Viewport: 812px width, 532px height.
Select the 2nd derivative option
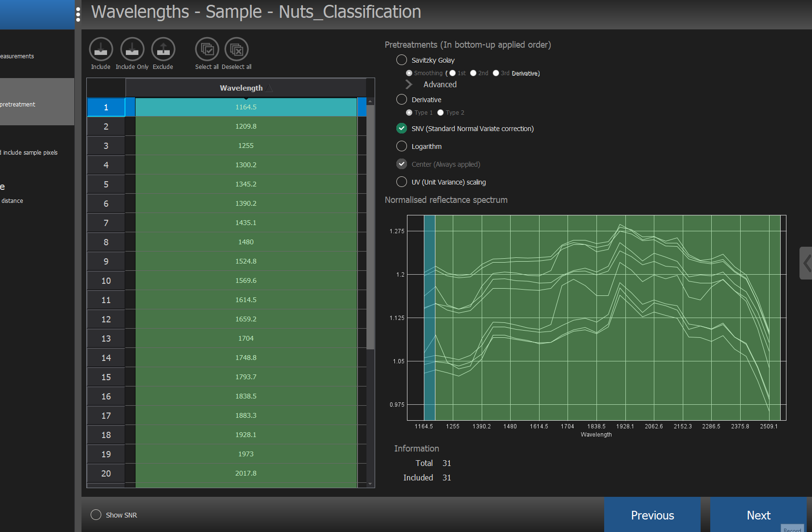473,73
